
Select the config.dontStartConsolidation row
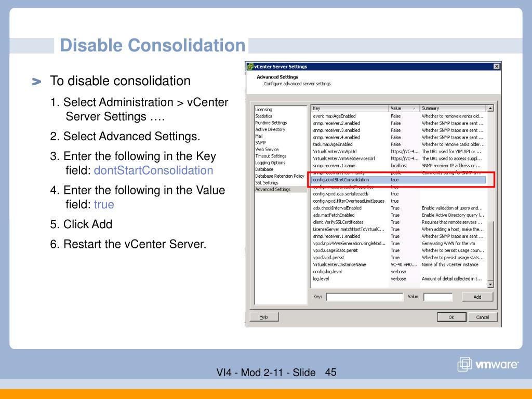point(398,180)
